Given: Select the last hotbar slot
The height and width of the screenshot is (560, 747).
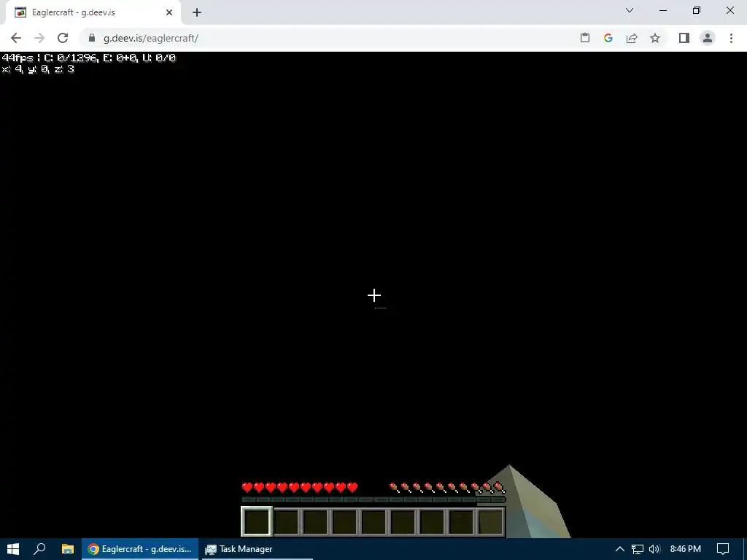Looking at the screenshot, I should 490,521.
